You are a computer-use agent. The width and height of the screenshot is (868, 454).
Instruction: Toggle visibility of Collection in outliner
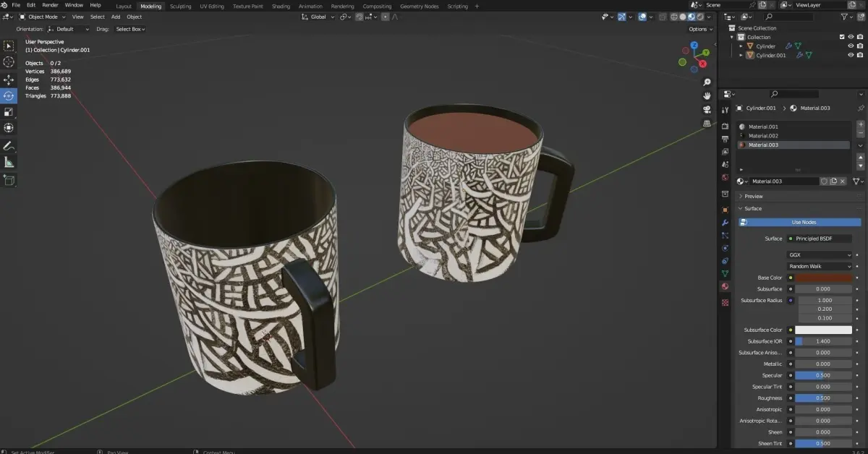coord(851,37)
